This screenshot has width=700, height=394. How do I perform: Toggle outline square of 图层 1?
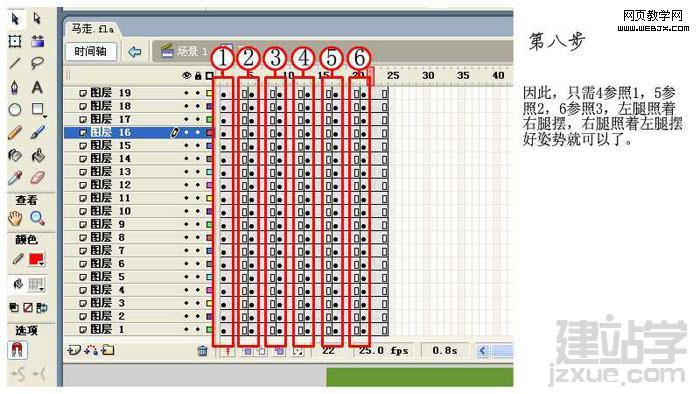pos(209,330)
